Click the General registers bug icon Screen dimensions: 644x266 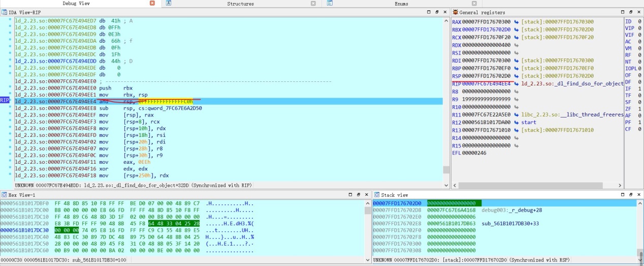point(455,12)
